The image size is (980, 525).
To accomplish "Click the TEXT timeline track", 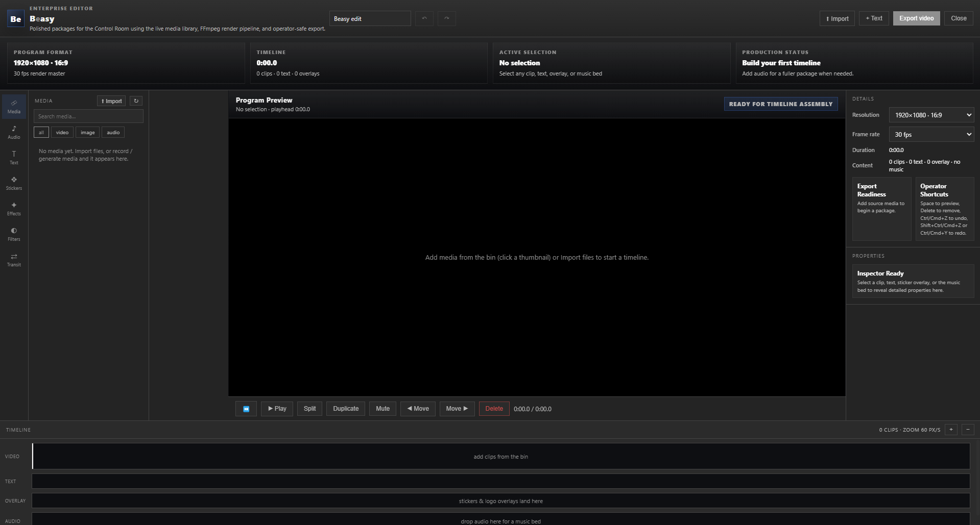I will coord(500,481).
